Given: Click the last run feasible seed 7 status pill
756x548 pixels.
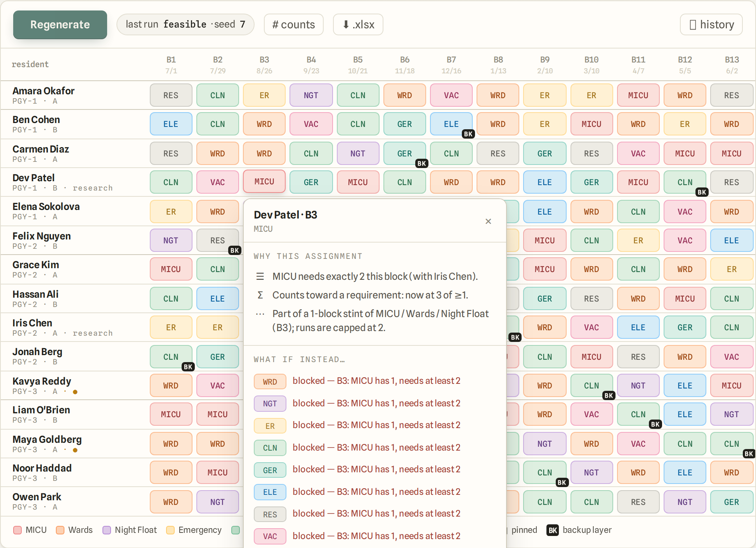Looking at the screenshot, I should coord(186,24).
